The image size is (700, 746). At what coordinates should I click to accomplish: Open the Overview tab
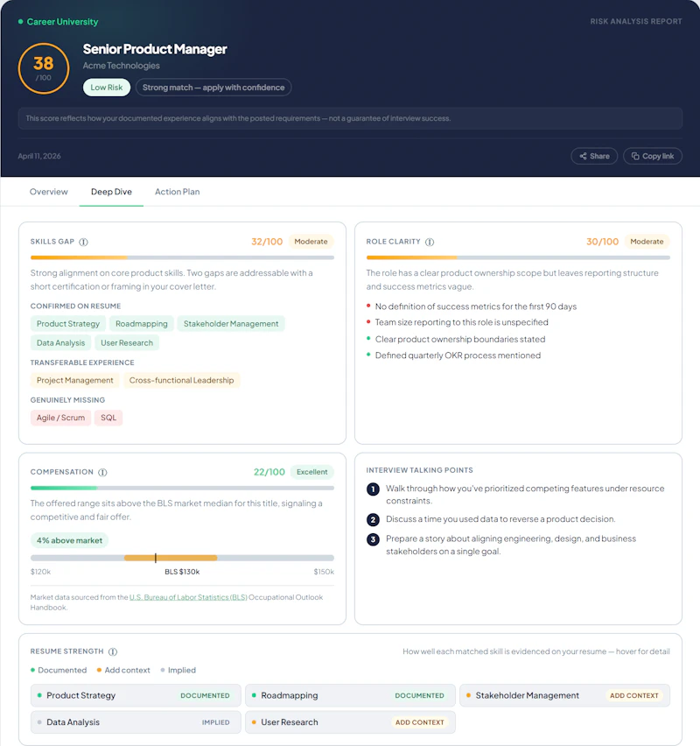[48, 192]
